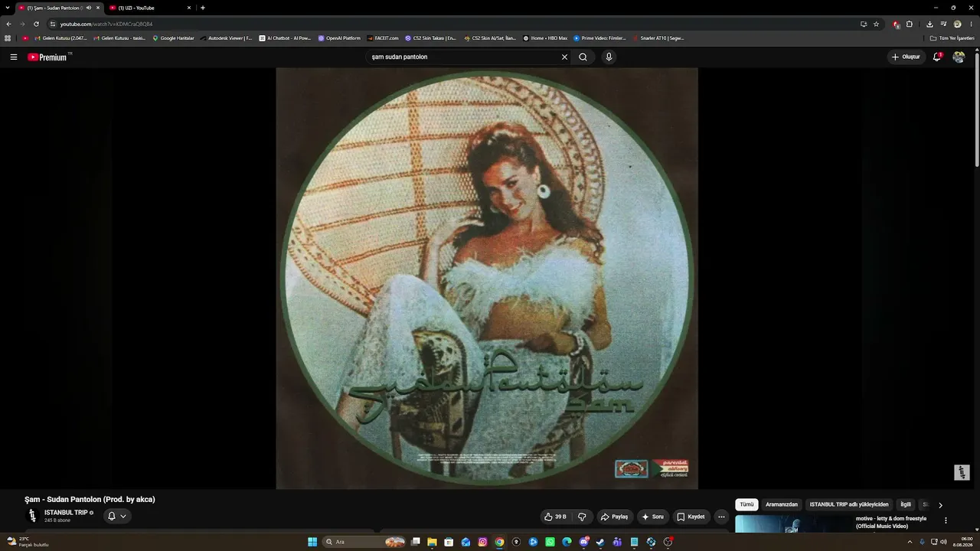The width and height of the screenshot is (980, 551).
Task: Open a new browser tab
Action: click(x=203, y=8)
